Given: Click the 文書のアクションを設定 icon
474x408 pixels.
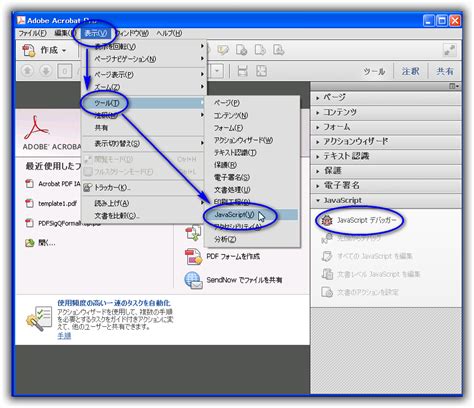Looking at the screenshot, I should [x=327, y=292].
